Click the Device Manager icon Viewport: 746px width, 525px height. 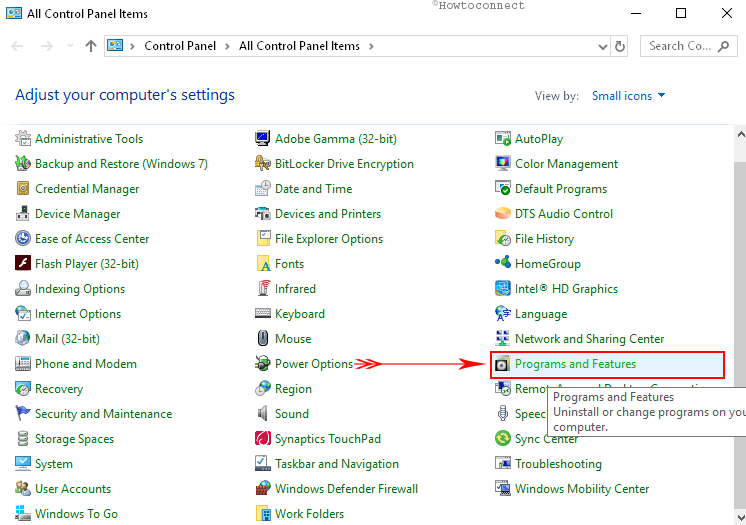coord(23,214)
